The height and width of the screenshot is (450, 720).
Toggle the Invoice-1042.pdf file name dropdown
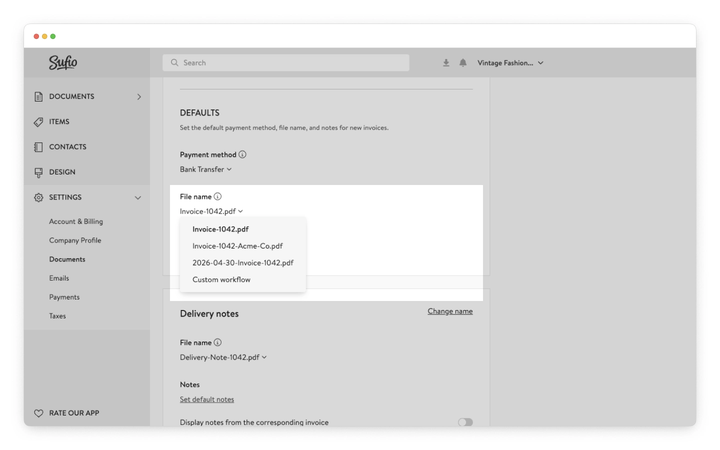[211, 211]
